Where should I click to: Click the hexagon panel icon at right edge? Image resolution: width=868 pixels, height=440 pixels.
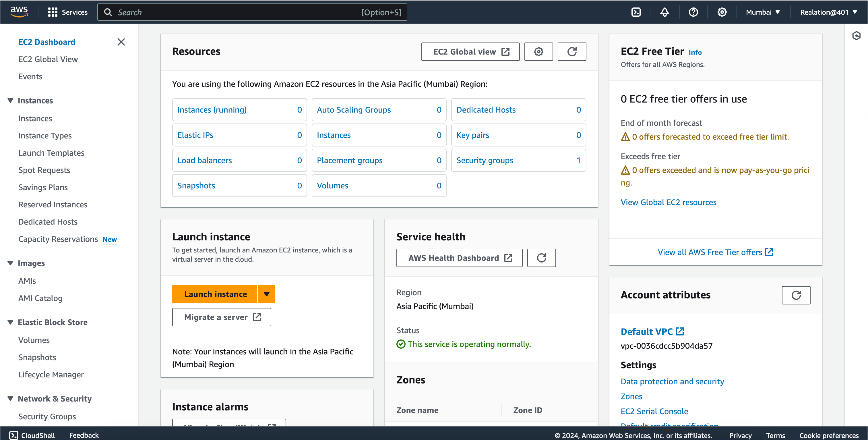[x=856, y=36]
